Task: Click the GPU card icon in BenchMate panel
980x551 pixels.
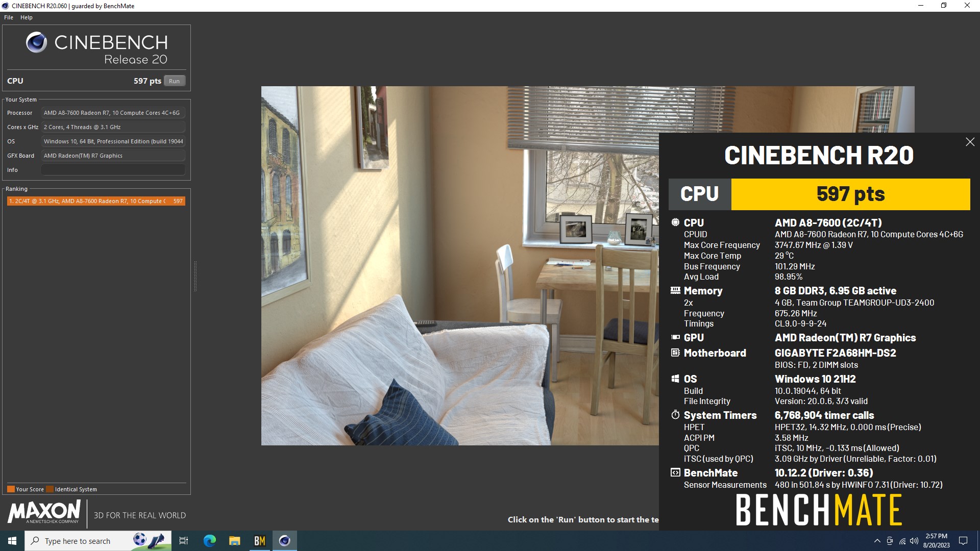Action: pos(675,337)
